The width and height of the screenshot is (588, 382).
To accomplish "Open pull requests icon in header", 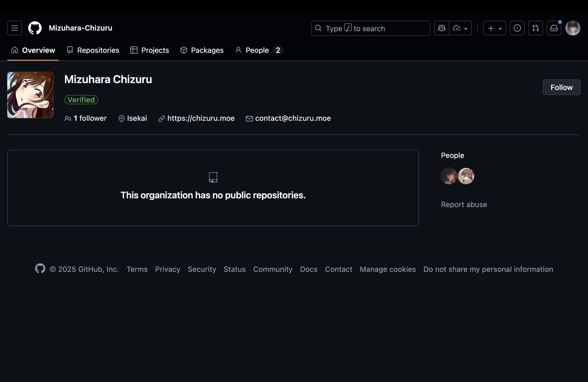I will [x=535, y=28].
